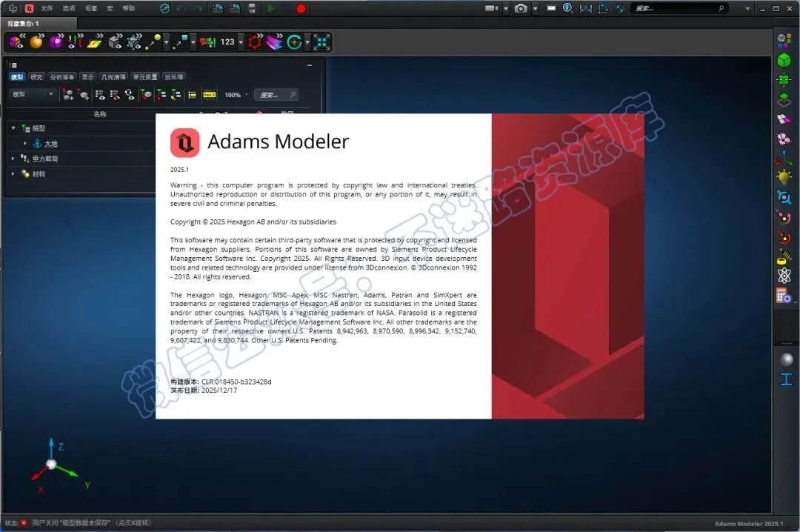This screenshot has width=800, height=532.
Task: Expand the 材料 tree node
Action: 13,174
